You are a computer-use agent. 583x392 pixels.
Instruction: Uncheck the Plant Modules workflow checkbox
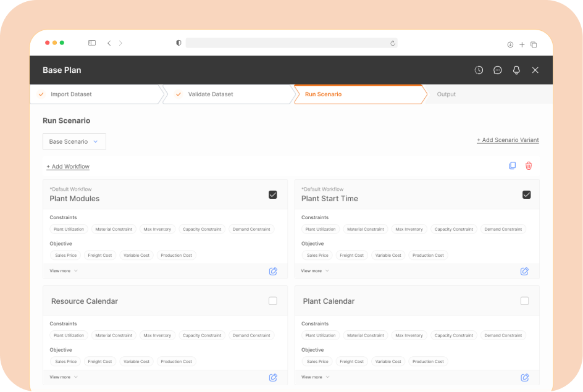[273, 194]
